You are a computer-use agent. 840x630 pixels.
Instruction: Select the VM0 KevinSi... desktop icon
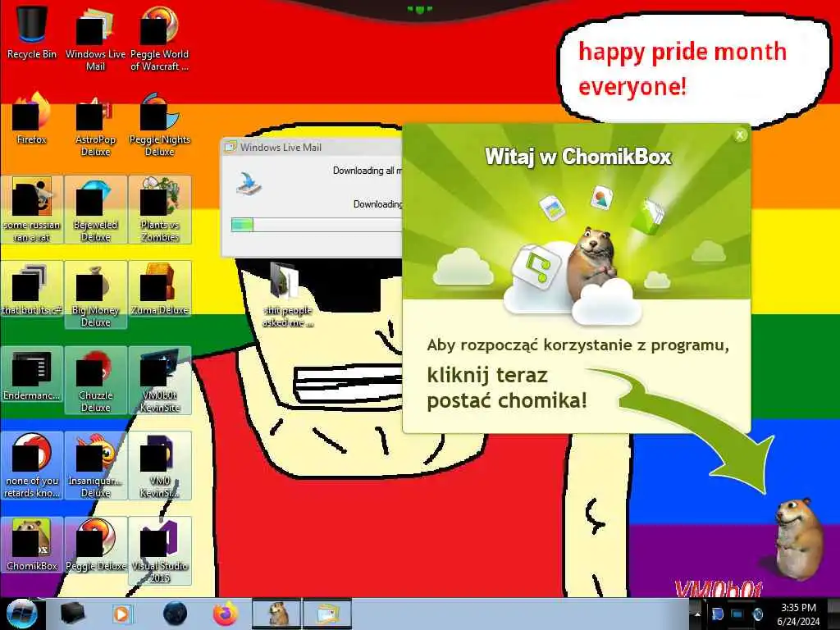tap(160, 465)
